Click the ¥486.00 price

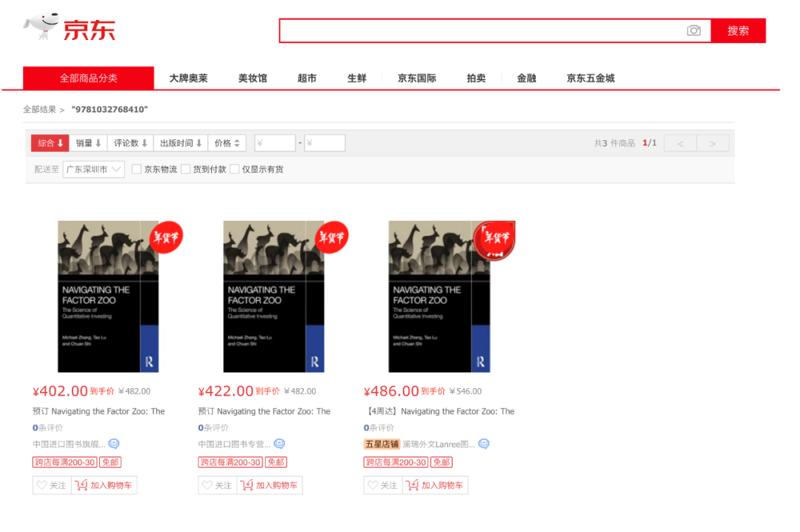[391, 391]
